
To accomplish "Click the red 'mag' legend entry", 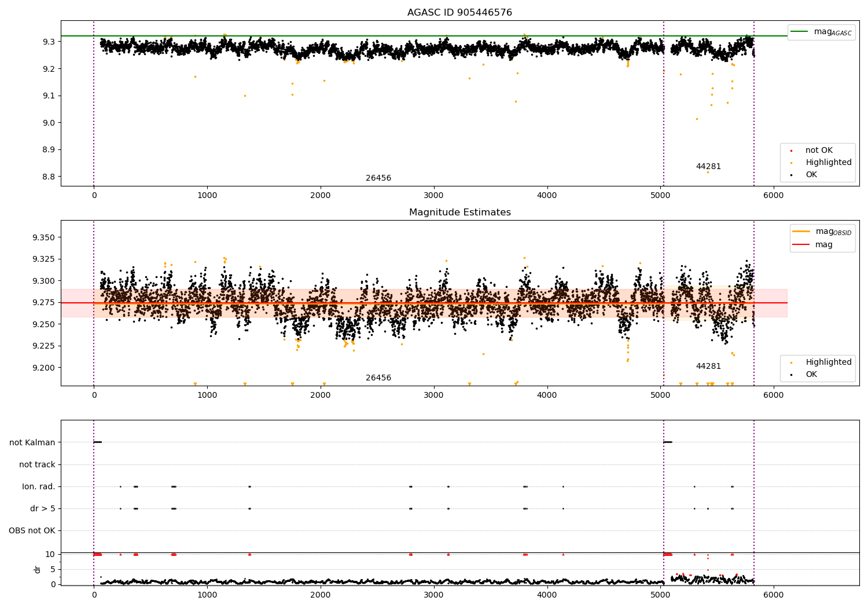I will pos(812,245).
